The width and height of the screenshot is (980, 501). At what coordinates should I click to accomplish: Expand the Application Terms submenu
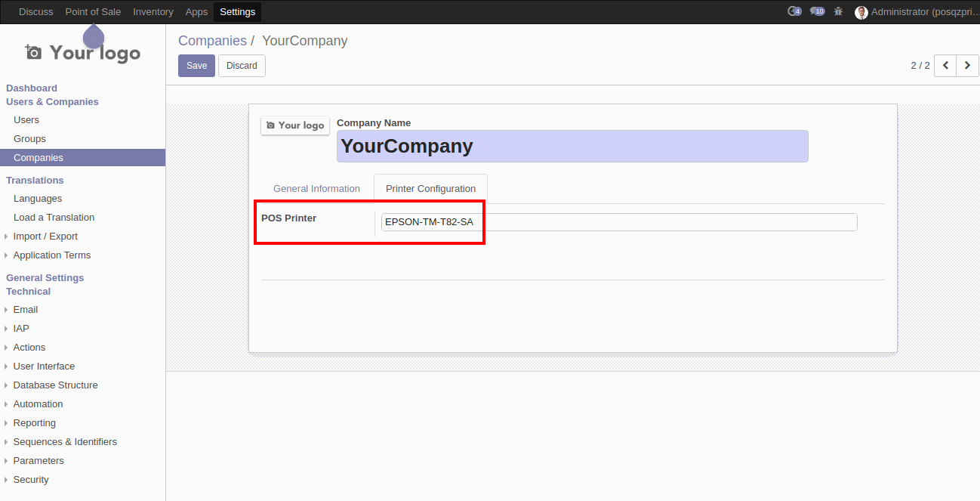[51, 255]
